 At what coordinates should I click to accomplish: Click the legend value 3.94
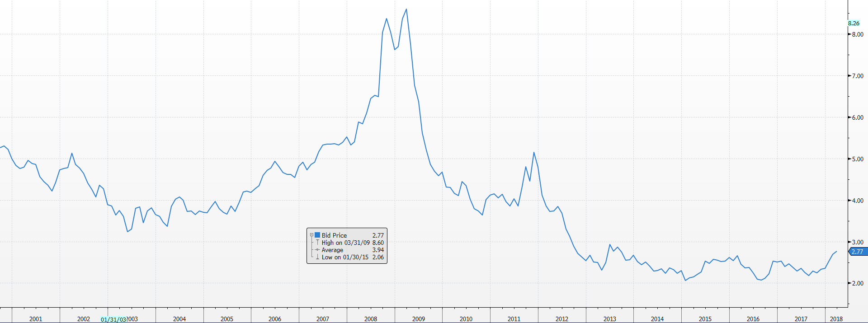(x=378, y=250)
